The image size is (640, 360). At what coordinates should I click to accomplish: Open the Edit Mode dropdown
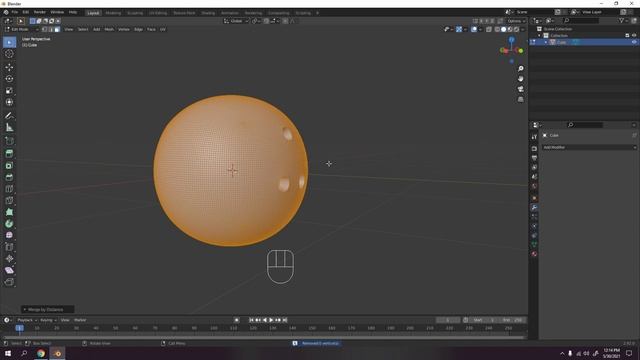coord(22,29)
